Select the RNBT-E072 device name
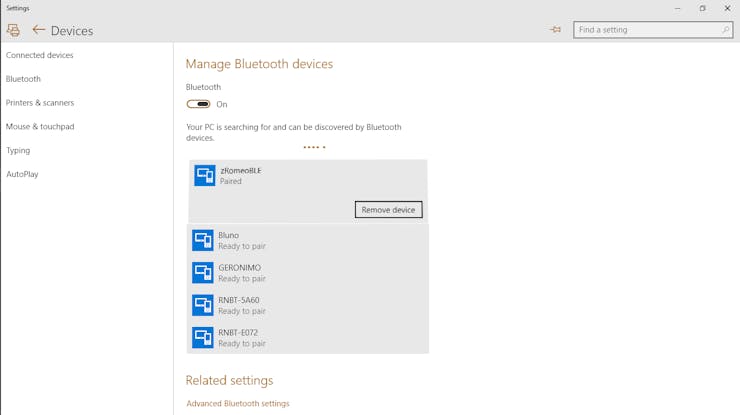Viewport: 740px width, 415px height. (x=238, y=333)
